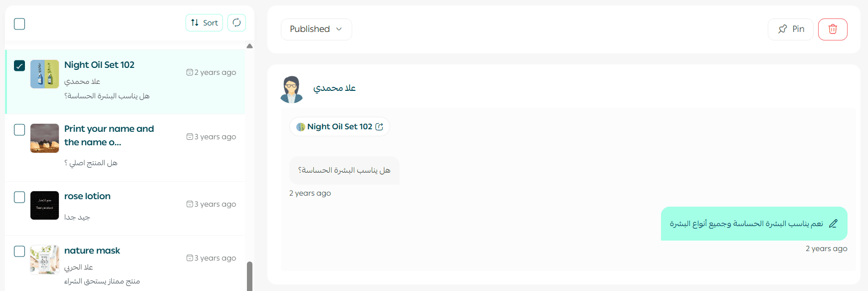Click the sort arrows icon

(x=195, y=22)
